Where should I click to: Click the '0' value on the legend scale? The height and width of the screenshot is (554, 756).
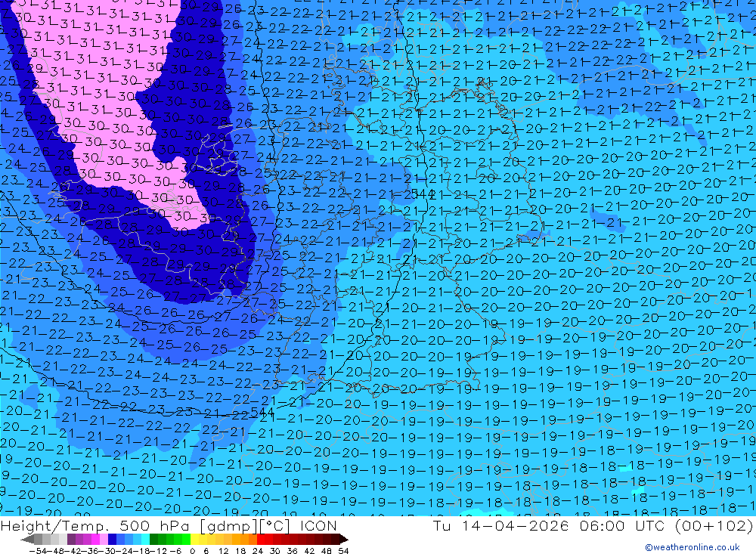coord(192,551)
